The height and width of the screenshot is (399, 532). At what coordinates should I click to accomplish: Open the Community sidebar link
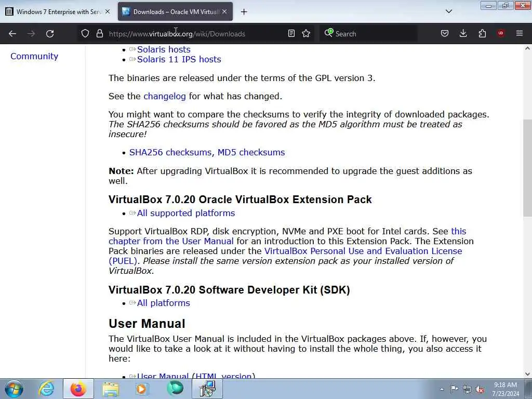(34, 56)
